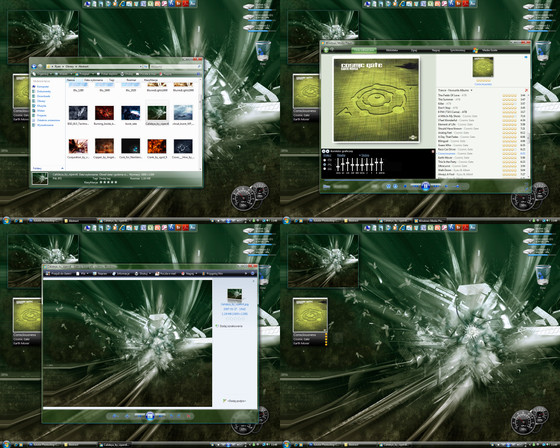Pause playback with Media Player's center button
The image size is (560, 448).
pyautogui.click(x=425, y=186)
